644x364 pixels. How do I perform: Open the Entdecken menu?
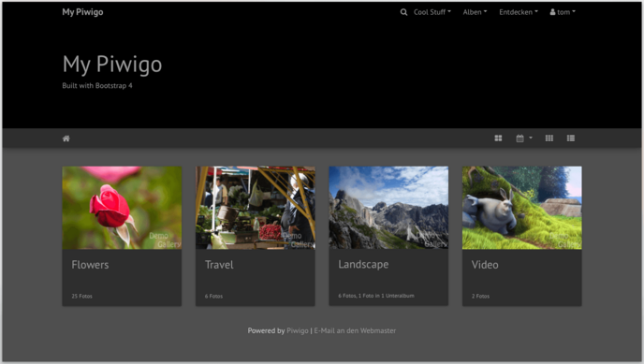click(x=519, y=12)
